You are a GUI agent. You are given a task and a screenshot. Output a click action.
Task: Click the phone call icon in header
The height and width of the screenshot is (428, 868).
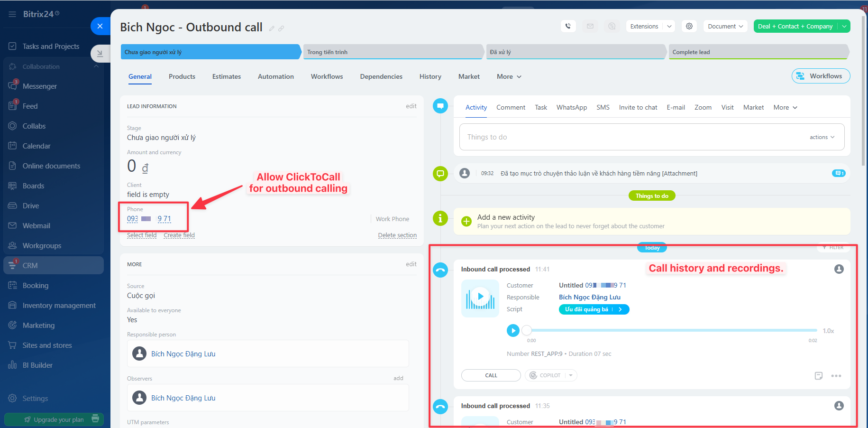pos(568,26)
